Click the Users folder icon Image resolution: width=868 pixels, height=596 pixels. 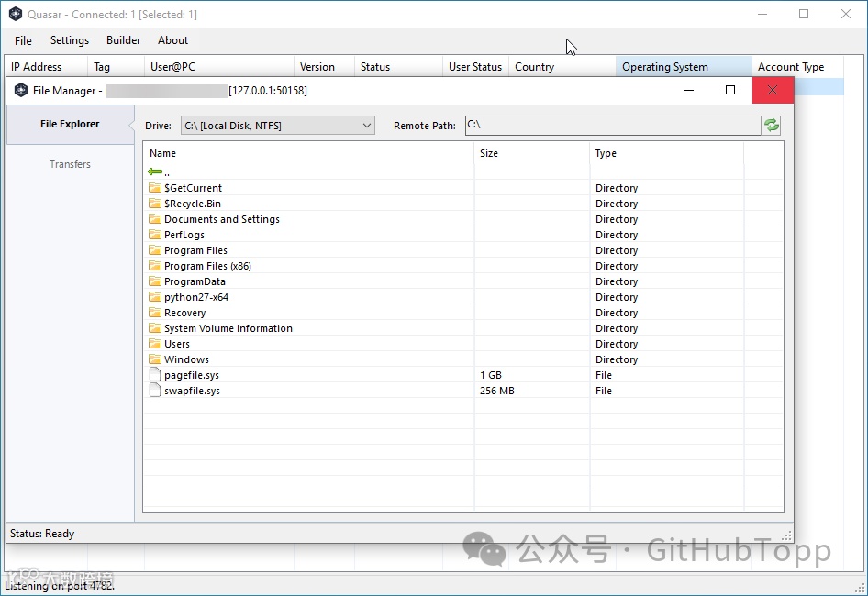point(155,343)
